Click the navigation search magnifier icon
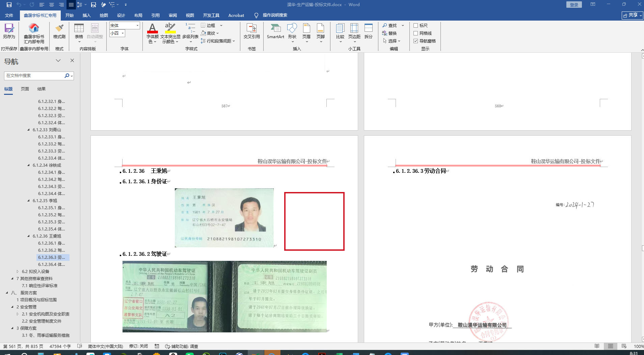This screenshot has width=644, height=355. click(x=67, y=76)
